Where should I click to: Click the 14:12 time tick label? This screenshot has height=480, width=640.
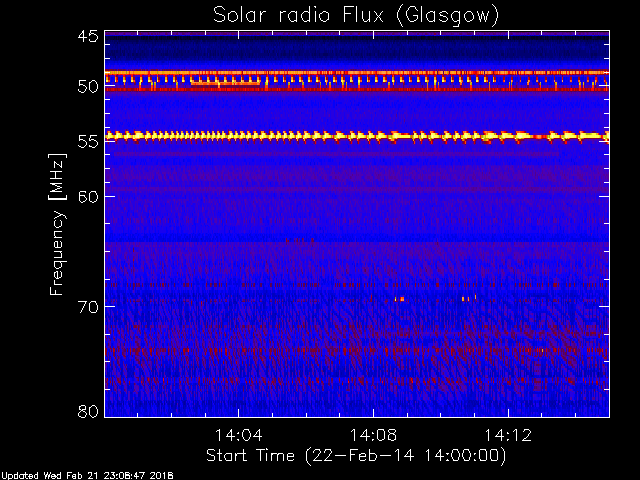coord(508,436)
